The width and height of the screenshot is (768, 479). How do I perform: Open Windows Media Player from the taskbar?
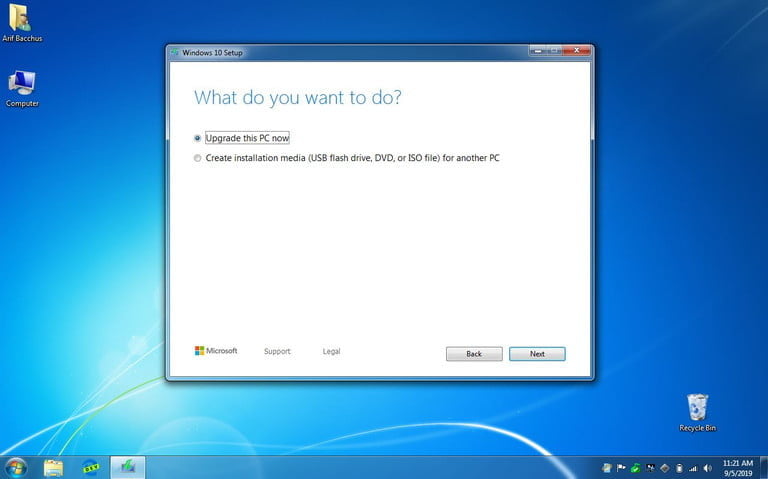click(x=91, y=467)
